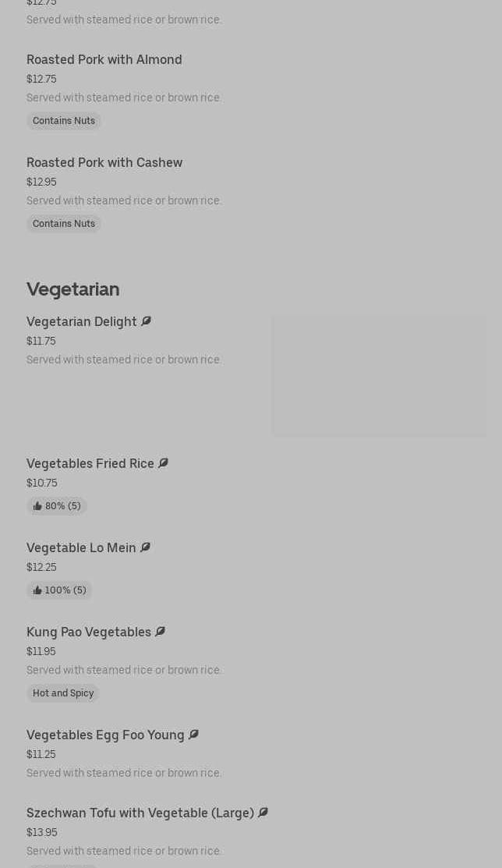The height and width of the screenshot is (868, 502).
Task: Select Vegetables Egg Foo Young
Action: click(105, 735)
